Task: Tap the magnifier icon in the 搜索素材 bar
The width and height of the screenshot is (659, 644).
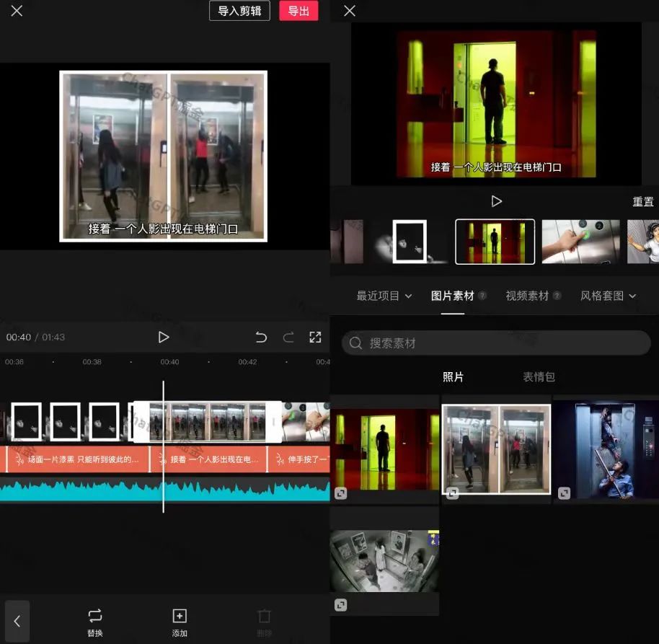Action: click(355, 343)
